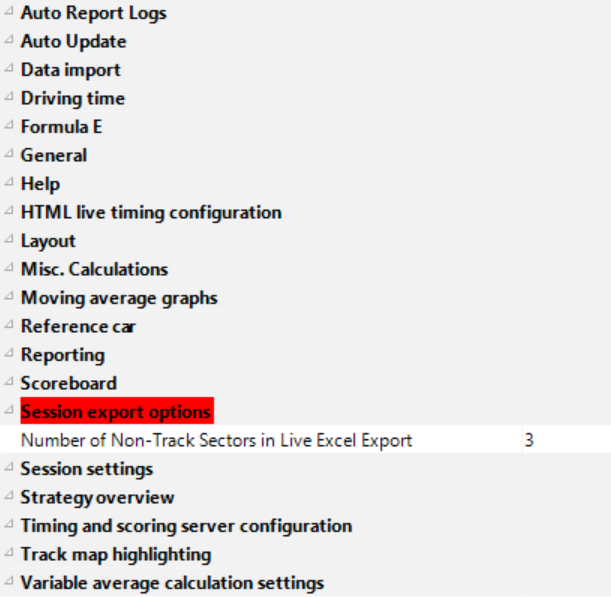Open the Strategy overview group
Image resolution: width=611 pixels, height=597 pixels.
(x=97, y=498)
